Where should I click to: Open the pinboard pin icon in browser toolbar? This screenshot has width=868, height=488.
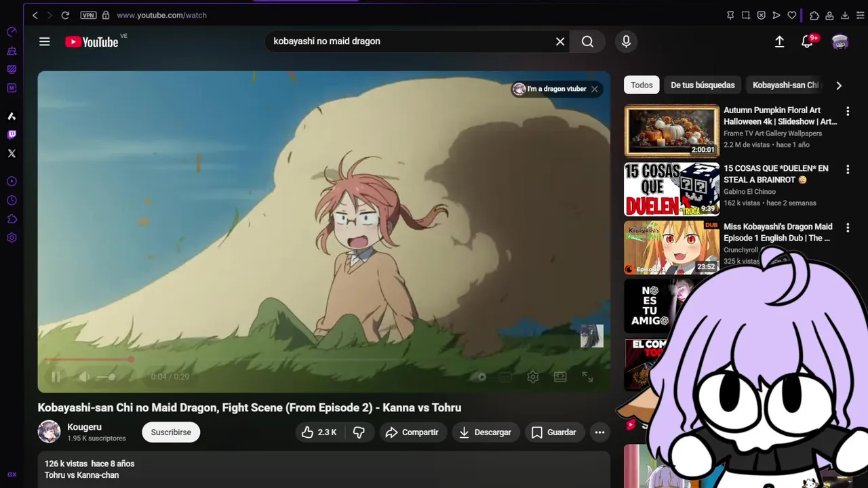(730, 15)
